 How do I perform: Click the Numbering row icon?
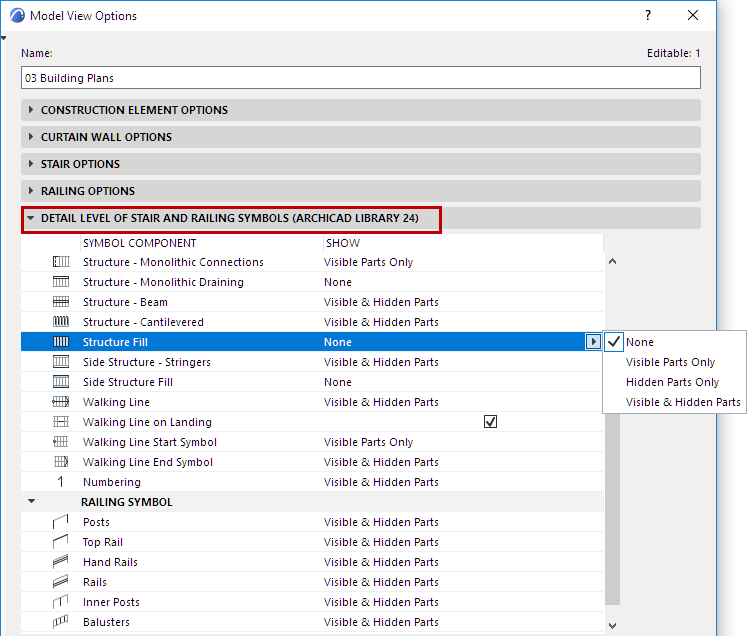61,482
